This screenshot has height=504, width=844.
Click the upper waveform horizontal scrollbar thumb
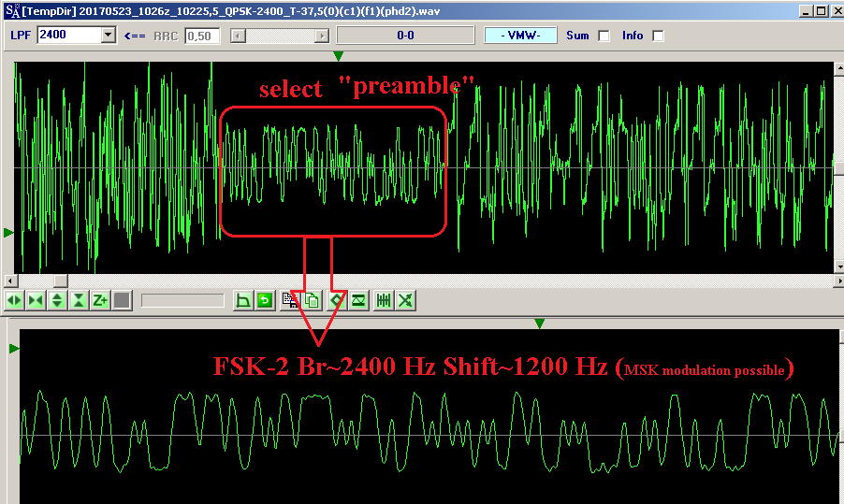pyautogui.click(x=61, y=281)
